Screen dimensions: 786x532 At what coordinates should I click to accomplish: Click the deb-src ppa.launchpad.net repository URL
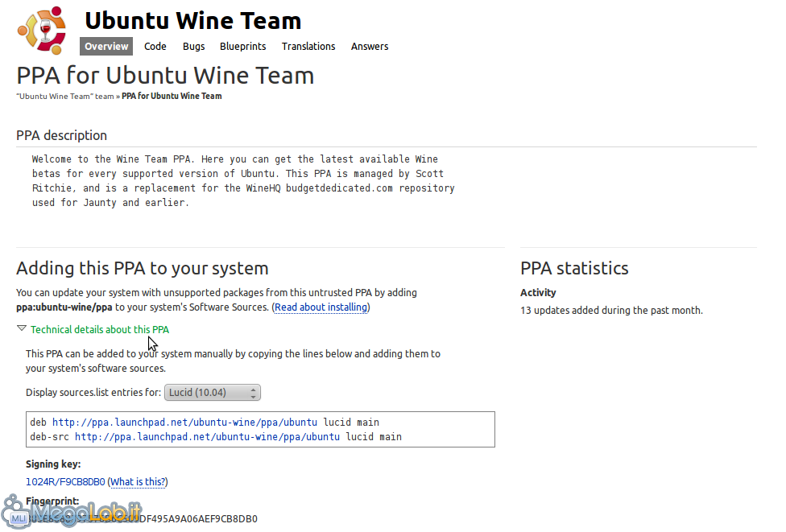(x=207, y=437)
